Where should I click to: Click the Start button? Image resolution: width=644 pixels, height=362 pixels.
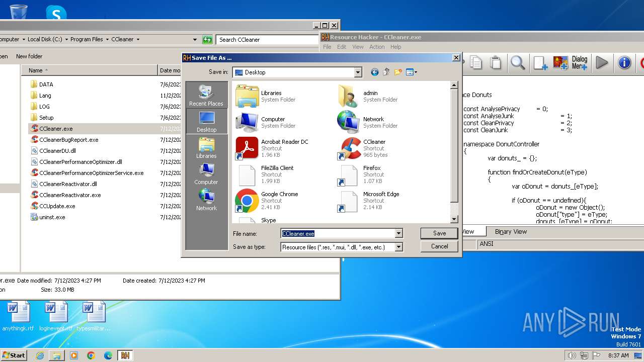point(14,355)
